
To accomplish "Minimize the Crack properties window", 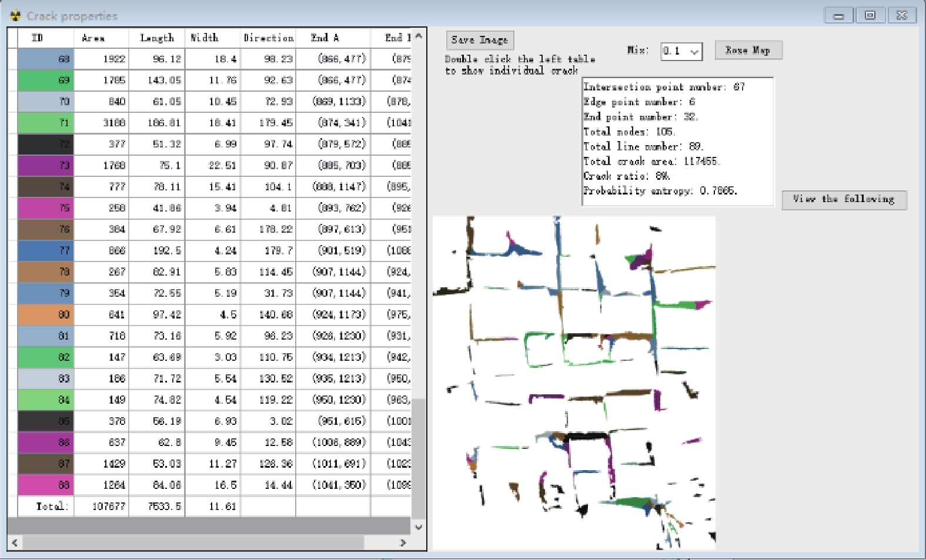I will pyautogui.click(x=839, y=16).
